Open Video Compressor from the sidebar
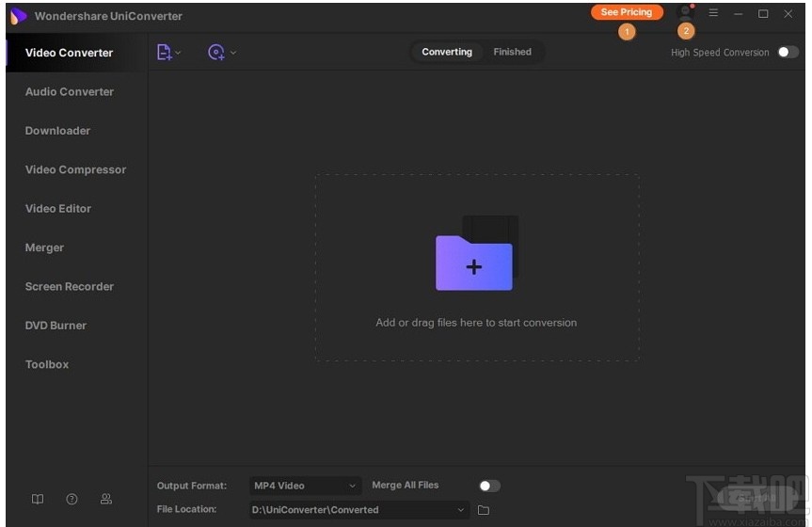 pyautogui.click(x=75, y=169)
